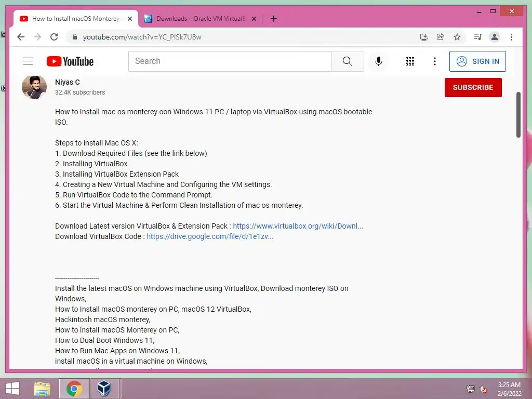
Task: Click SIGN IN on YouTube
Action: 477,61
